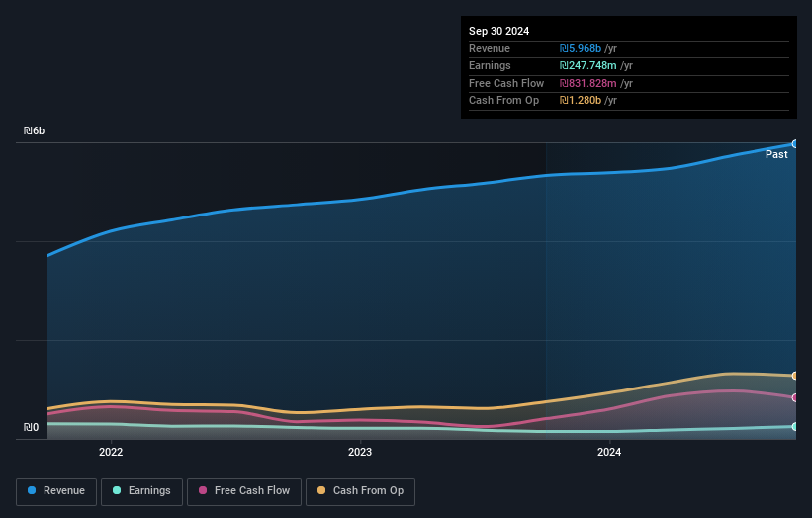The width and height of the screenshot is (812, 518).
Task: Click the ₪5.968b revenue value
Action: point(580,48)
